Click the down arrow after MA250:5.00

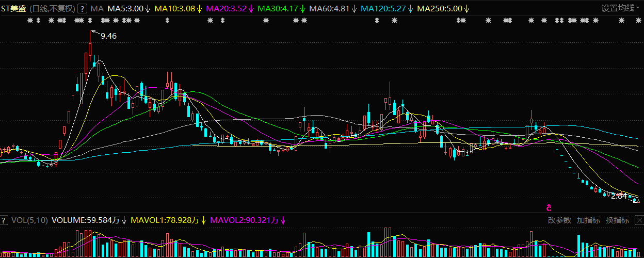pos(466,9)
